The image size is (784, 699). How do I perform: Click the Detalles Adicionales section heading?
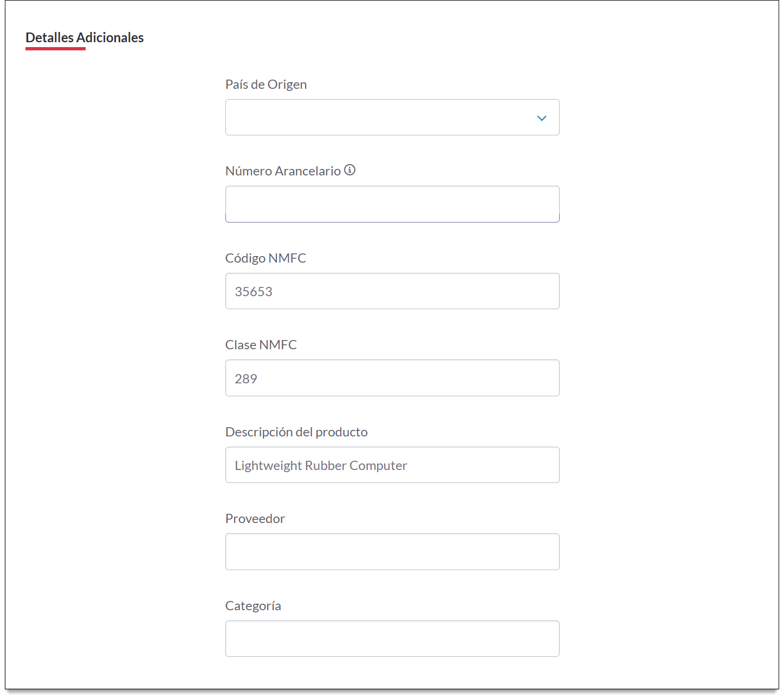tap(85, 37)
